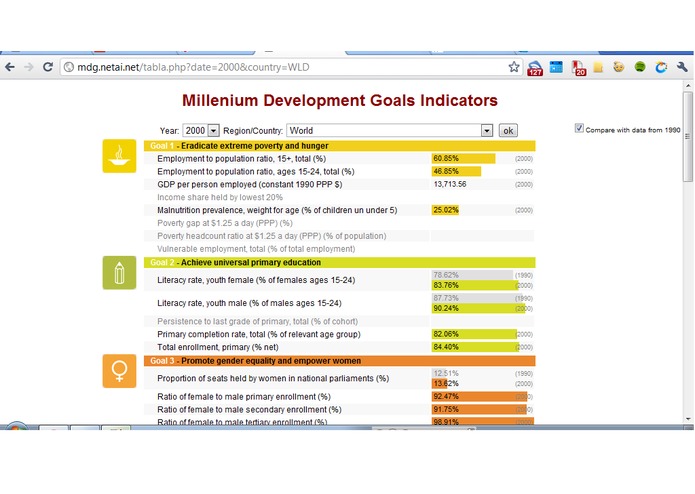Viewport: 695px width, 494px height.
Task: Click the 60.85% employment ratio bar
Action: pos(463,158)
